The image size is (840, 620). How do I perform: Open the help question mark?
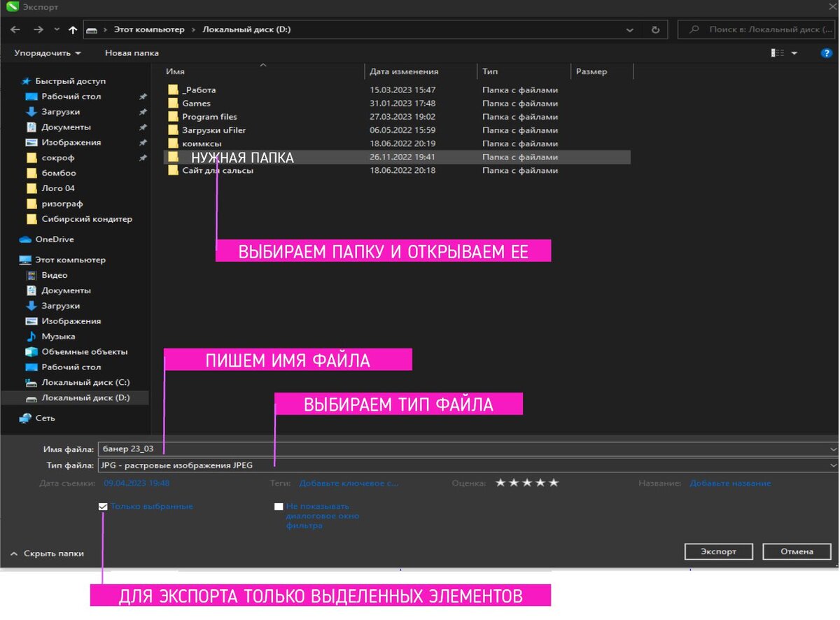coord(827,53)
